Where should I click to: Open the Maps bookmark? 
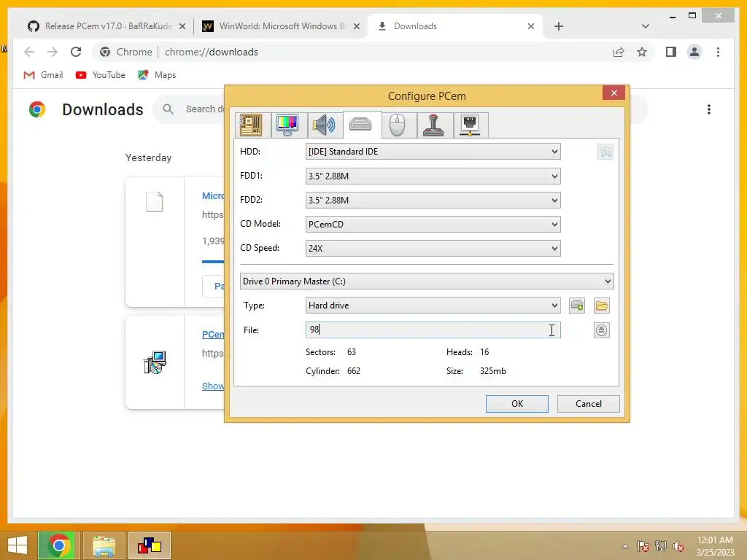(157, 75)
